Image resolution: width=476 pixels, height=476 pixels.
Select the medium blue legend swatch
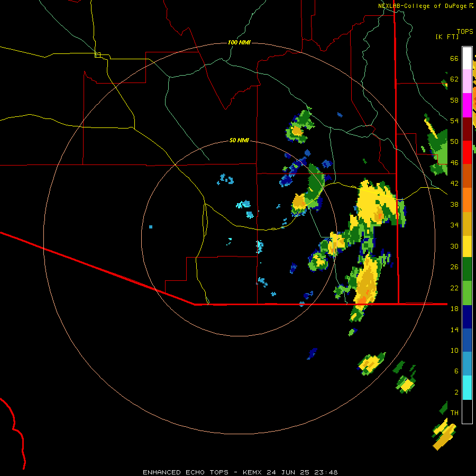click(467, 340)
